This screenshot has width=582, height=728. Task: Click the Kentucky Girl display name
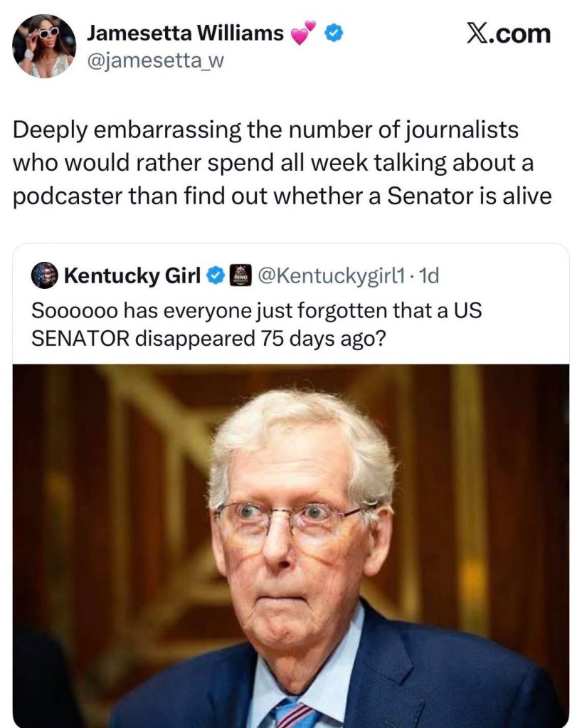coord(132,275)
